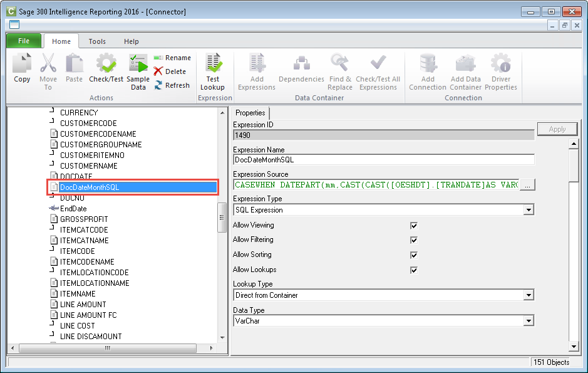Select the LINE COST tree item
Screen dimensions: 588x373
(77, 326)
